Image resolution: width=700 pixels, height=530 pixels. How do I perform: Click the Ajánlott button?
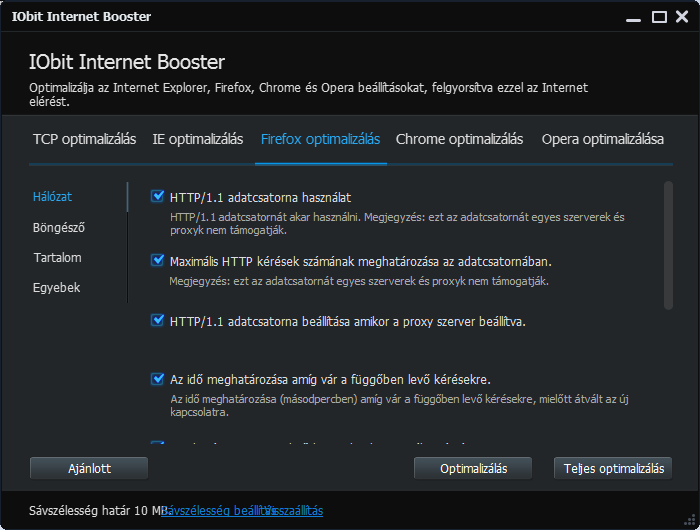pyautogui.click(x=89, y=468)
